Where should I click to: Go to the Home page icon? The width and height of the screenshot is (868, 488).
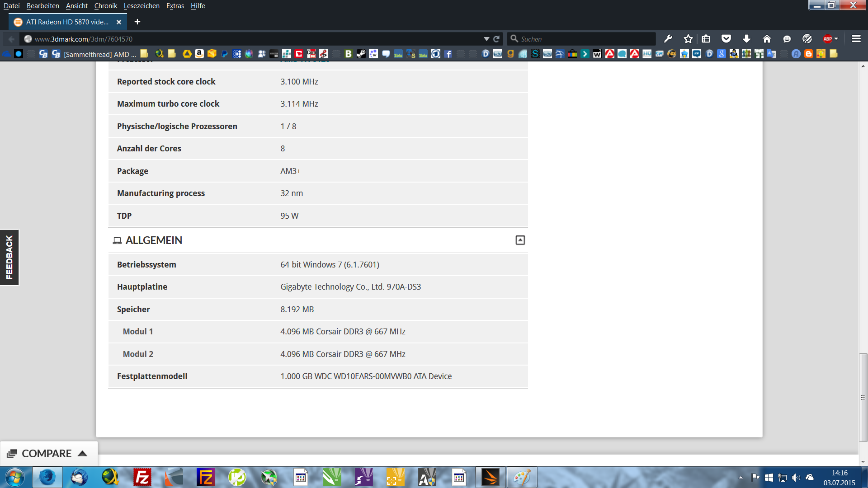pos(767,39)
